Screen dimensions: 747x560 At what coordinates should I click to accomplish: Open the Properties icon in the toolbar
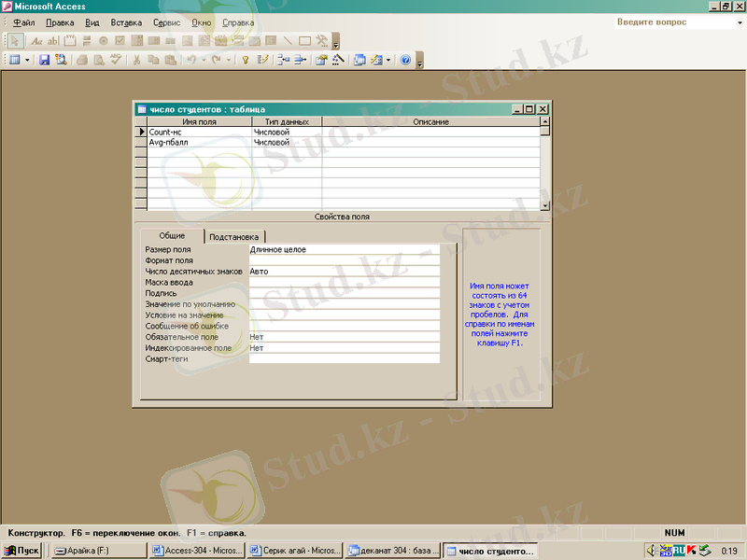(x=321, y=60)
